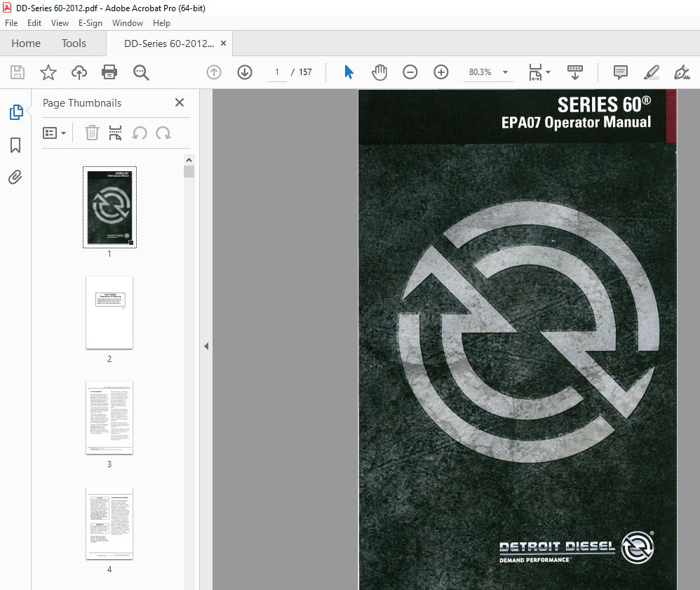
Task: Expand fit page options arrow
Action: 548,72
